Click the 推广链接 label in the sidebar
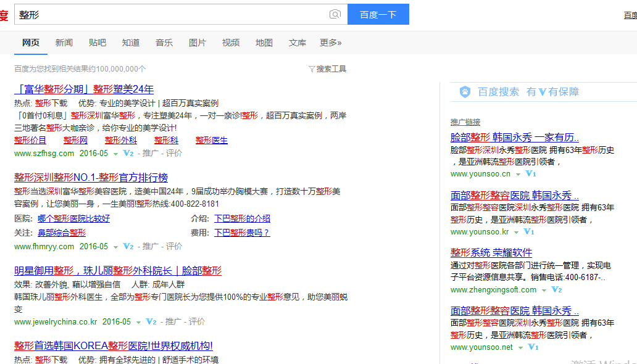Viewport: 637px width, 364px height. tap(465, 122)
